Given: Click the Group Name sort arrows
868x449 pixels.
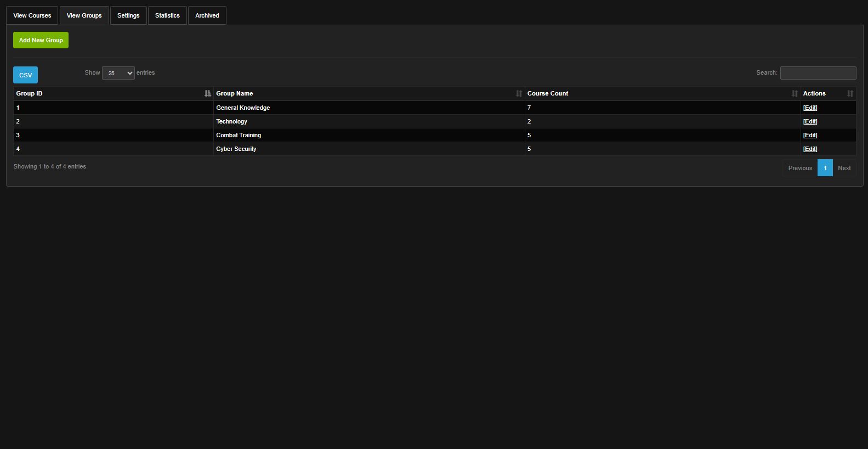Looking at the screenshot, I should (519, 93).
